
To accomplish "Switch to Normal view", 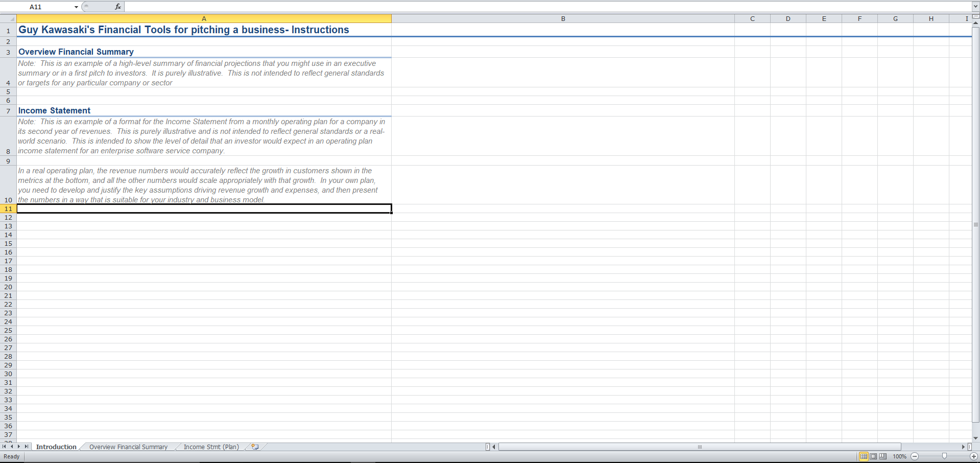I will pyautogui.click(x=864, y=456).
